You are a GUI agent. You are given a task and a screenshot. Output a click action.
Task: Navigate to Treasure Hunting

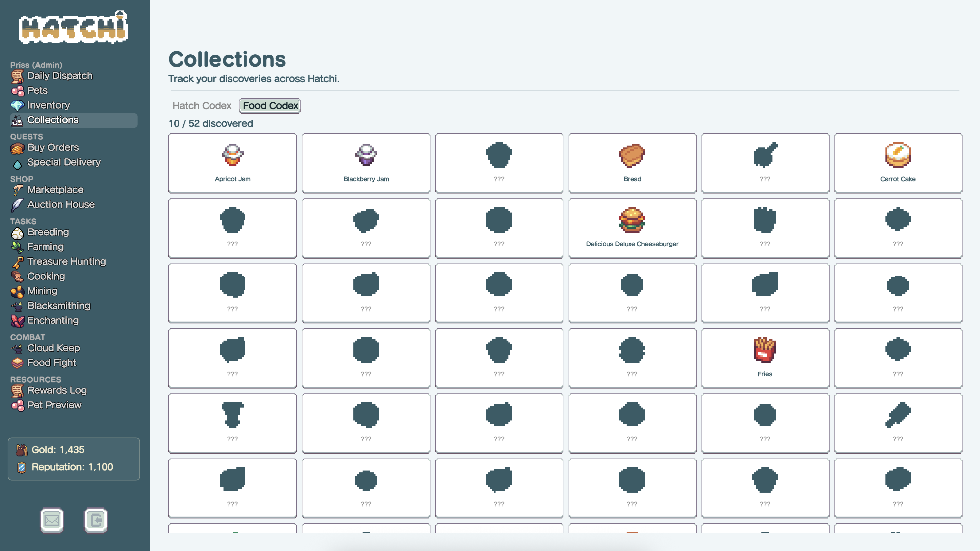[67, 261]
